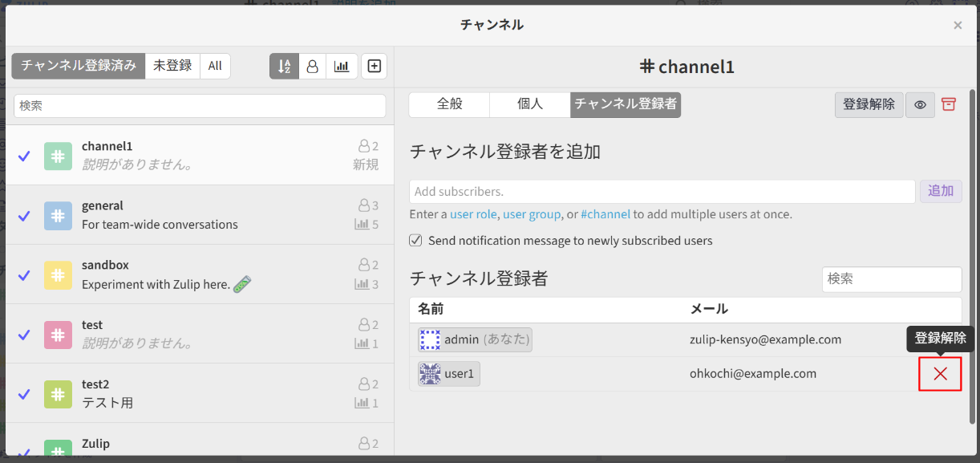The image size is (980, 463).
Task: Select the alphabetical sort icon
Action: coord(284,66)
